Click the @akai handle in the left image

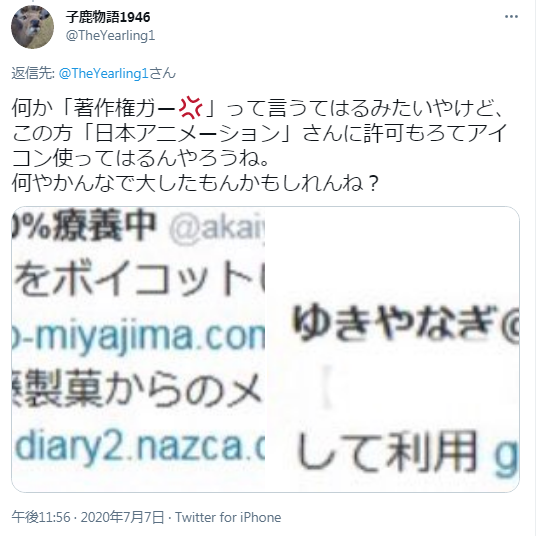pos(217,227)
